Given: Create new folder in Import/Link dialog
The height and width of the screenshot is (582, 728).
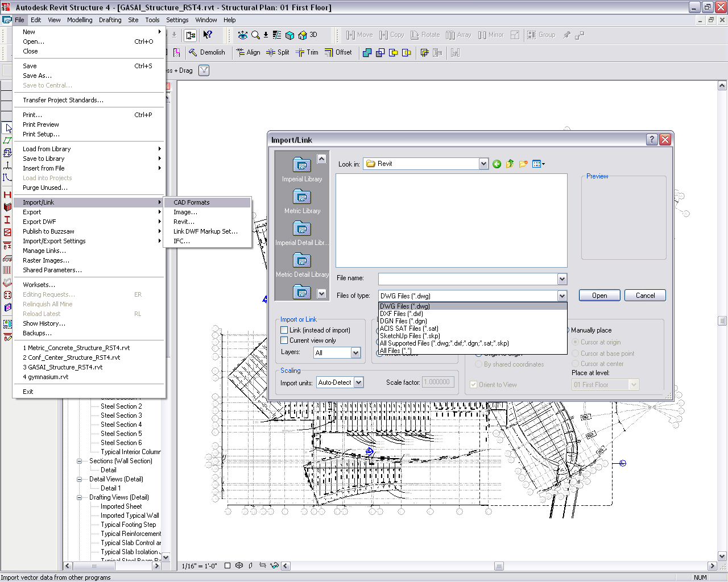Looking at the screenshot, I should [523, 164].
